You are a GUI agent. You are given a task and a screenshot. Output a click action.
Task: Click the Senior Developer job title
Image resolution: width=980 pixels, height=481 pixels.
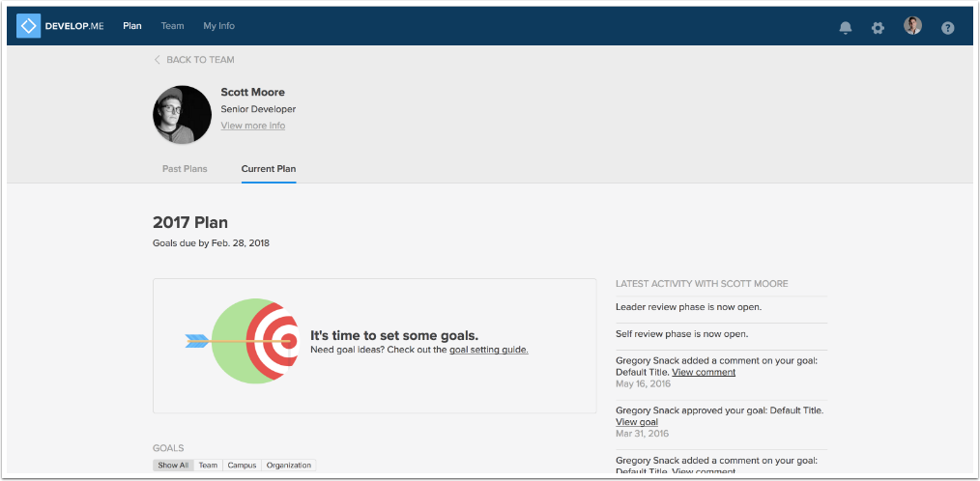tap(258, 109)
